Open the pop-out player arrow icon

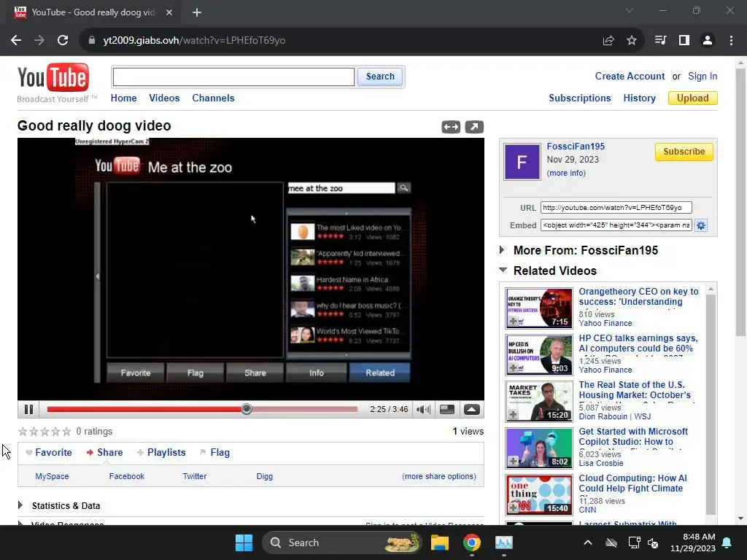click(x=474, y=127)
